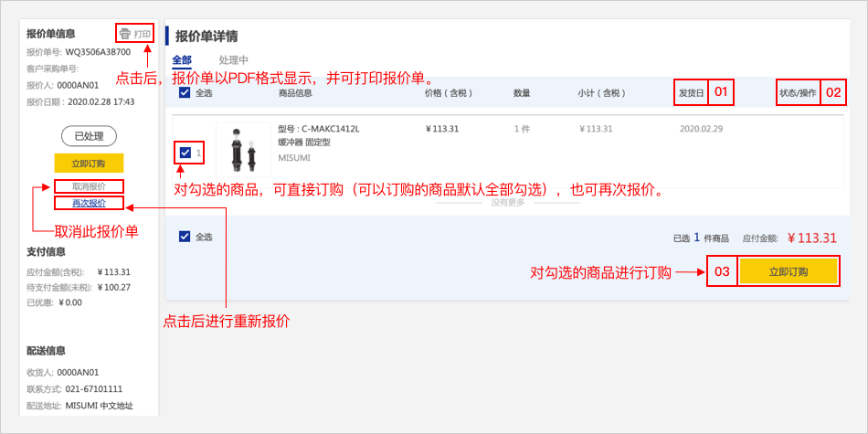Click the 取消报价 link

click(x=89, y=186)
